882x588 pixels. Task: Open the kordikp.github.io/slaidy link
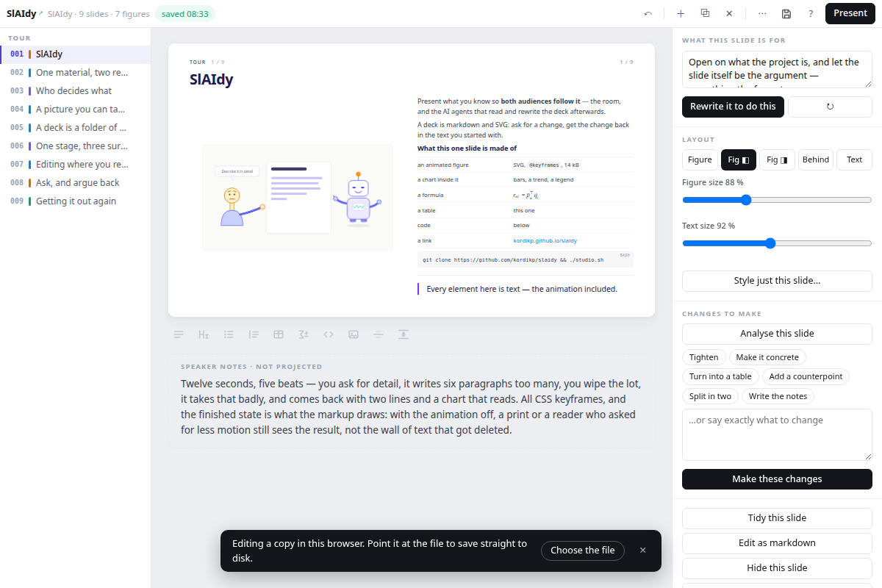pyautogui.click(x=545, y=240)
